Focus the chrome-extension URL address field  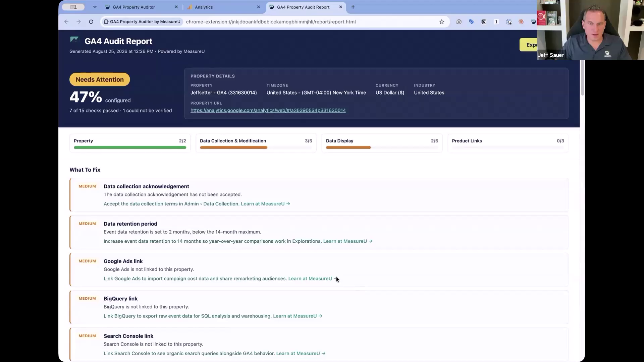click(271, 22)
